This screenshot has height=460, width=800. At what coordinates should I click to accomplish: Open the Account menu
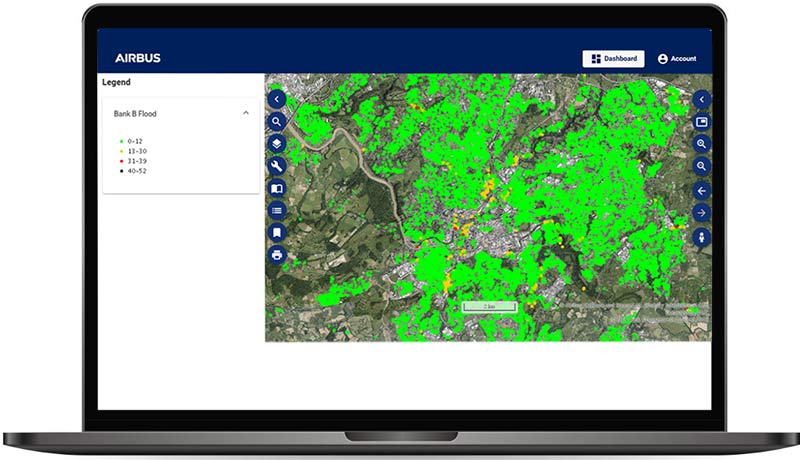point(677,59)
